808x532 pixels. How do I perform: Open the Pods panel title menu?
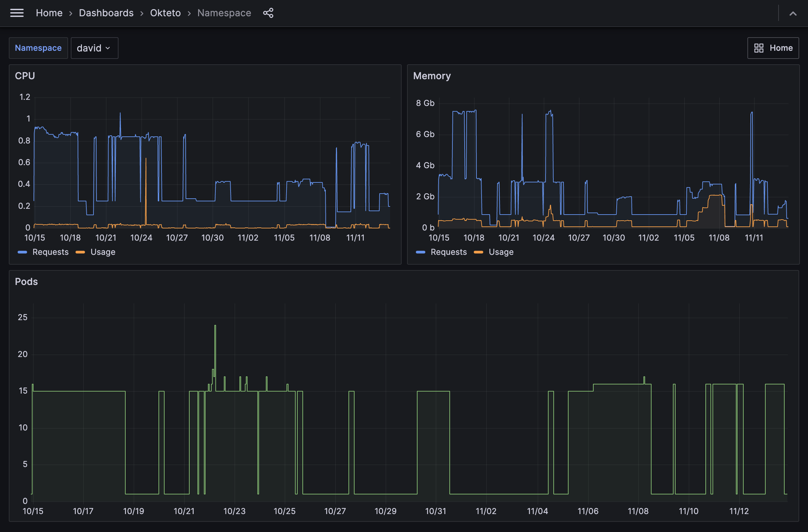click(x=26, y=282)
